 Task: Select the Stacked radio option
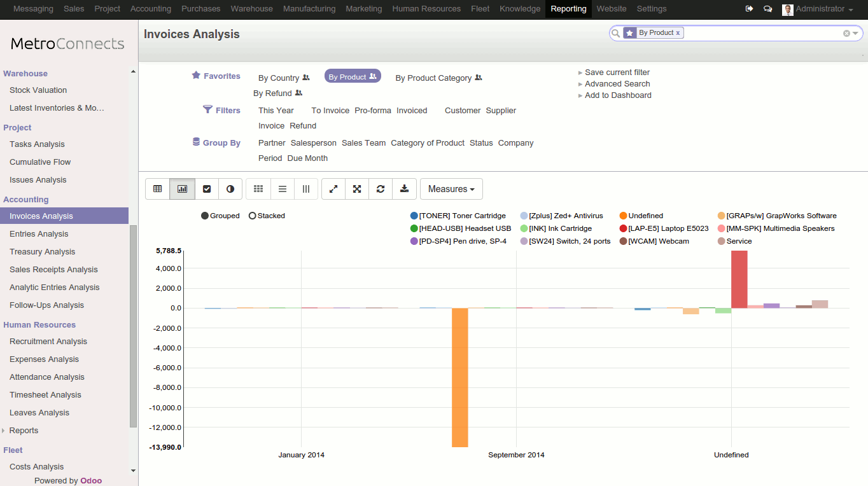(x=253, y=216)
